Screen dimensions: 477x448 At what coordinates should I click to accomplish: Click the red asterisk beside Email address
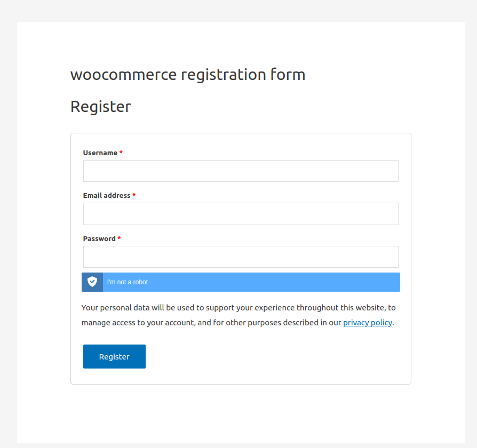point(134,196)
